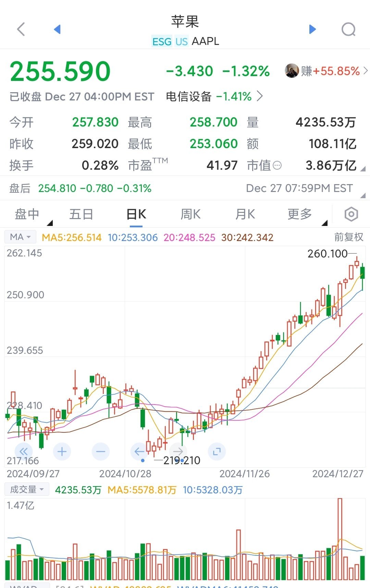370x588 pixels.
Task: Tap the MA5:256.514 value
Action: (x=72, y=237)
